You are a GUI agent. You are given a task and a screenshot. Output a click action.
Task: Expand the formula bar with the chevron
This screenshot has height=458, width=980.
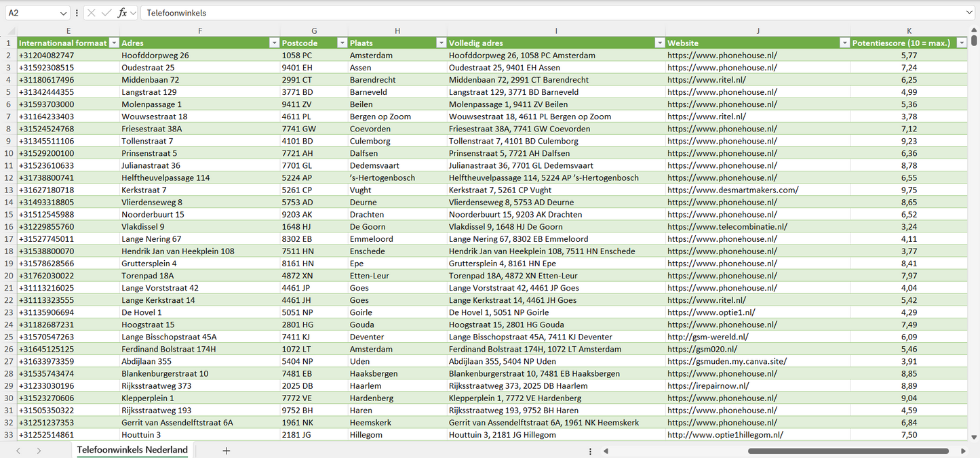969,13
